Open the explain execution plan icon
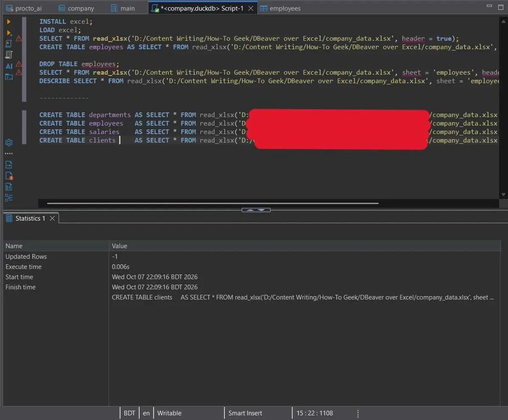This screenshot has width=508, height=420. (9, 55)
